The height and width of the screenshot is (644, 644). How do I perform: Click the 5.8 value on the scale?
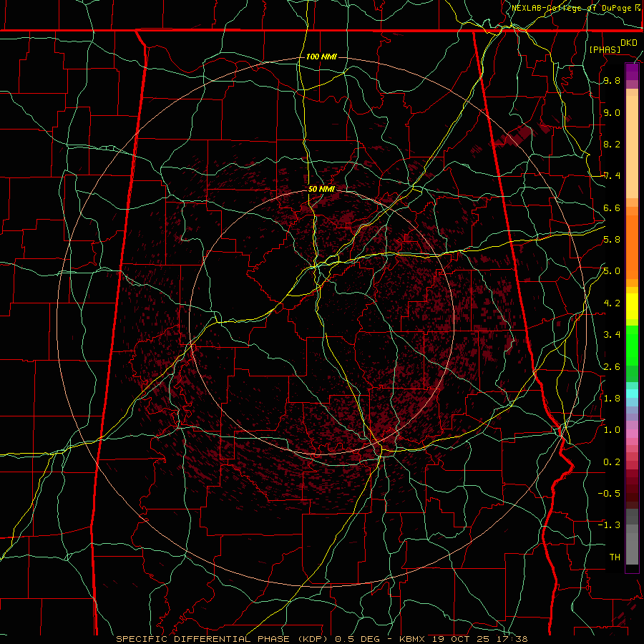tap(612, 240)
